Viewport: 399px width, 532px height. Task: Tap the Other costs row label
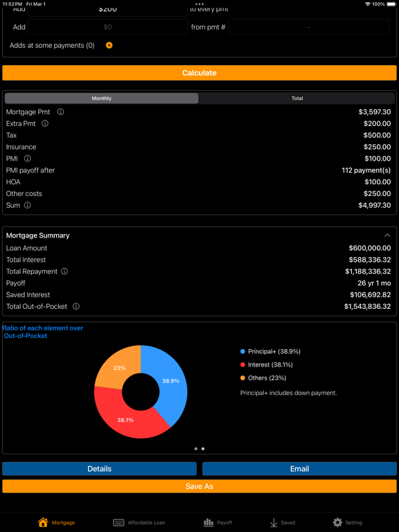point(24,194)
